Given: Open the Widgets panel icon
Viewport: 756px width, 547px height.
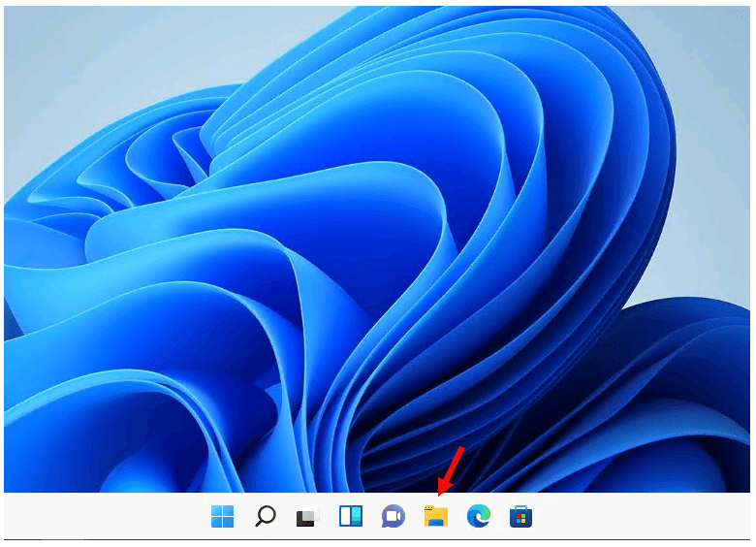Looking at the screenshot, I should coord(351,516).
